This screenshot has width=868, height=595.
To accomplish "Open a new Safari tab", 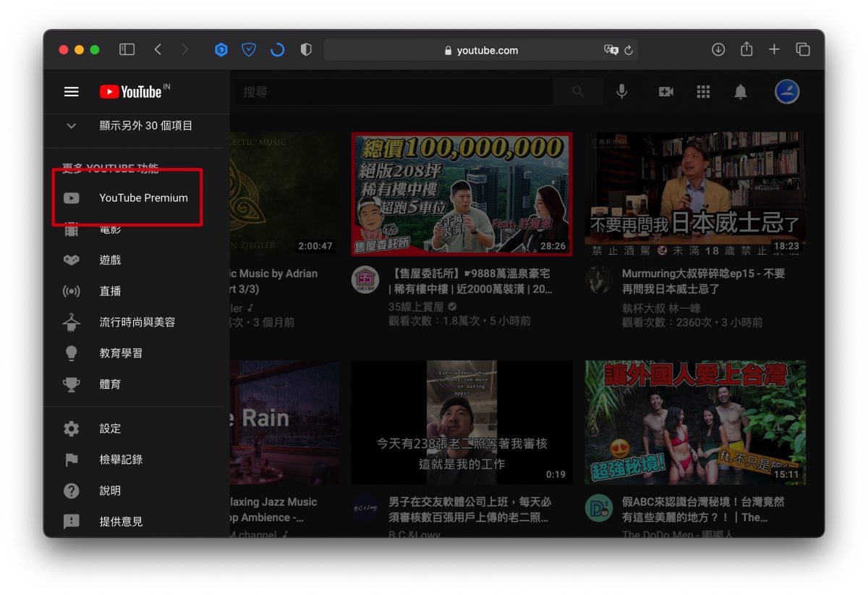I will (x=774, y=49).
